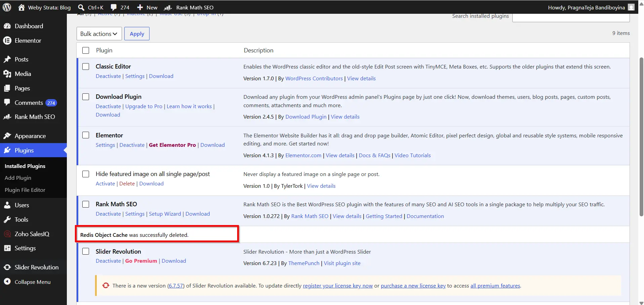Click the Zoho SalesIQ icon in sidebar
The height and width of the screenshot is (305, 644).
point(7,234)
